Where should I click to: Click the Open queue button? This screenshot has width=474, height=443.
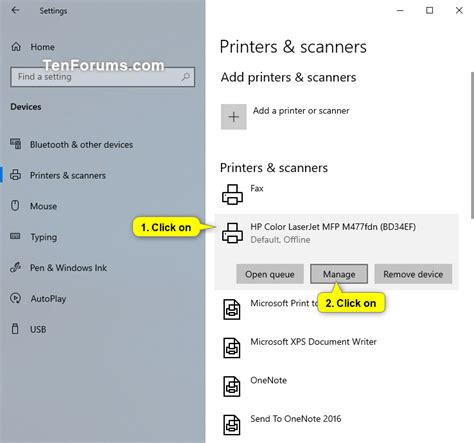(270, 274)
